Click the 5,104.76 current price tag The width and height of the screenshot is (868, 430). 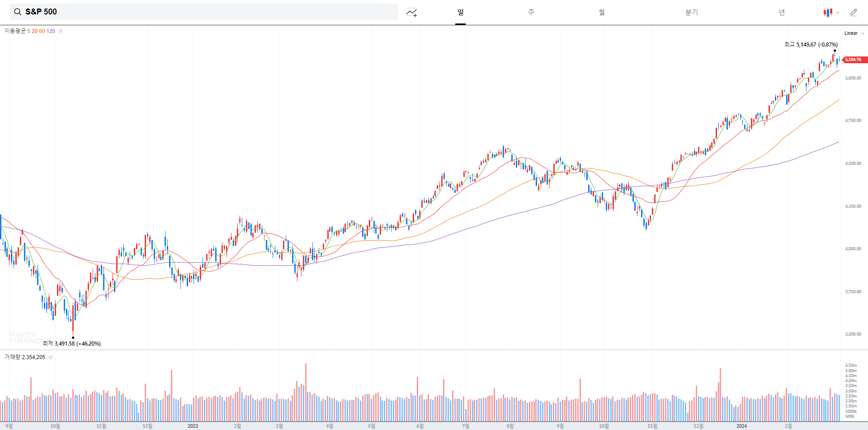tap(854, 60)
